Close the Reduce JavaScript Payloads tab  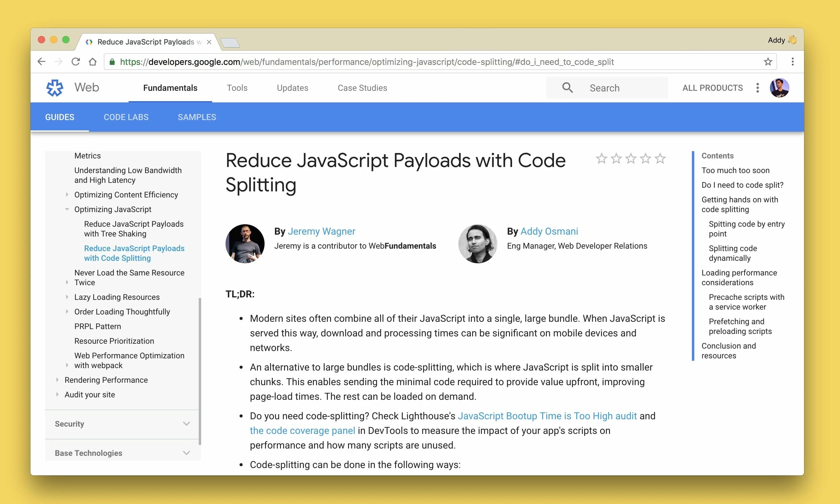209,42
